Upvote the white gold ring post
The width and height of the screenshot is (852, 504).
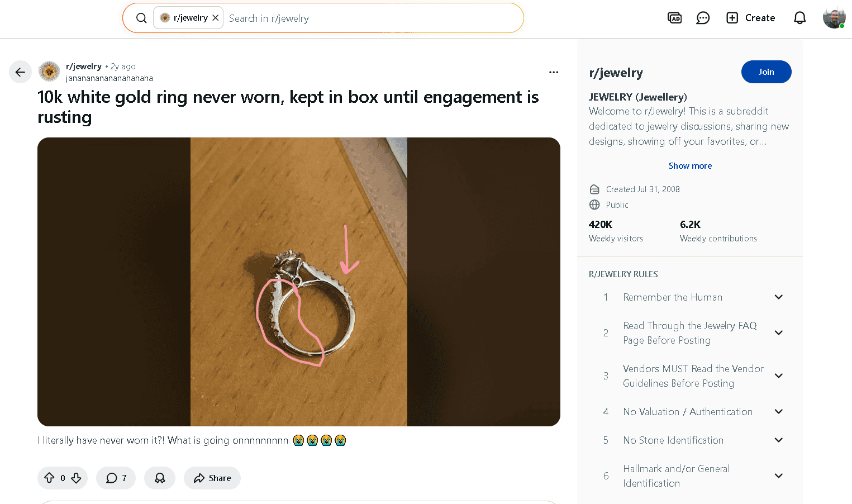49,478
